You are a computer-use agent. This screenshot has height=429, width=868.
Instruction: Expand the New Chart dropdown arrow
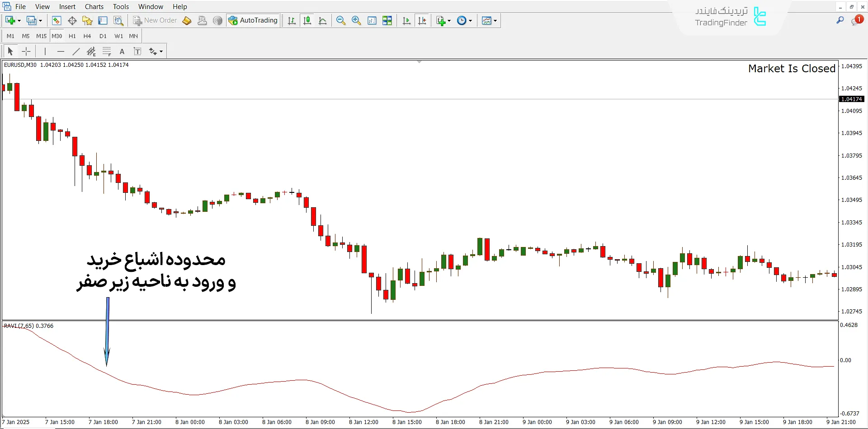point(19,21)
